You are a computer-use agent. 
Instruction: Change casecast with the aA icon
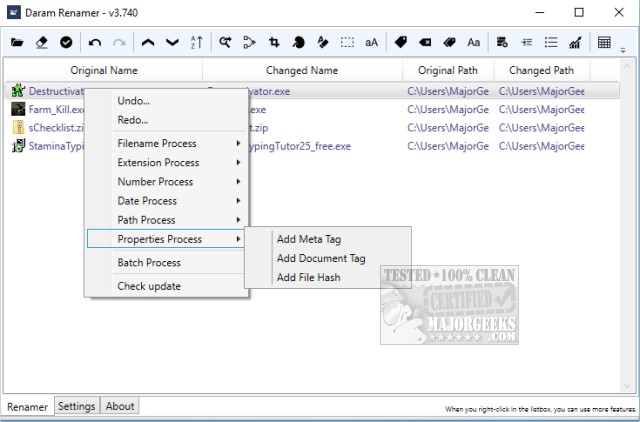[x=371, y=42]
